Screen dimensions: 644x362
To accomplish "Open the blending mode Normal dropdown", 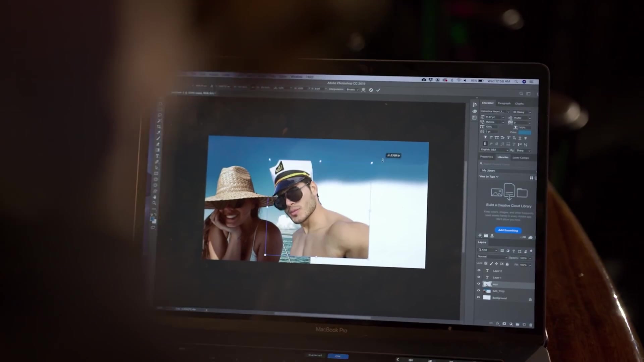I will [x=492, y=257].
